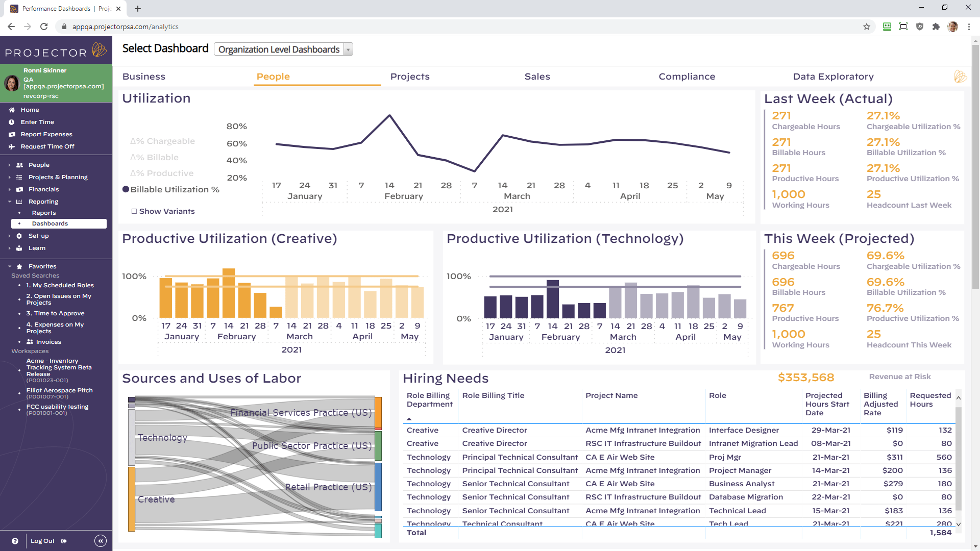The image size is (980, 551).
Task: Check the Show Variants checkbox
Action: [134, 211]
